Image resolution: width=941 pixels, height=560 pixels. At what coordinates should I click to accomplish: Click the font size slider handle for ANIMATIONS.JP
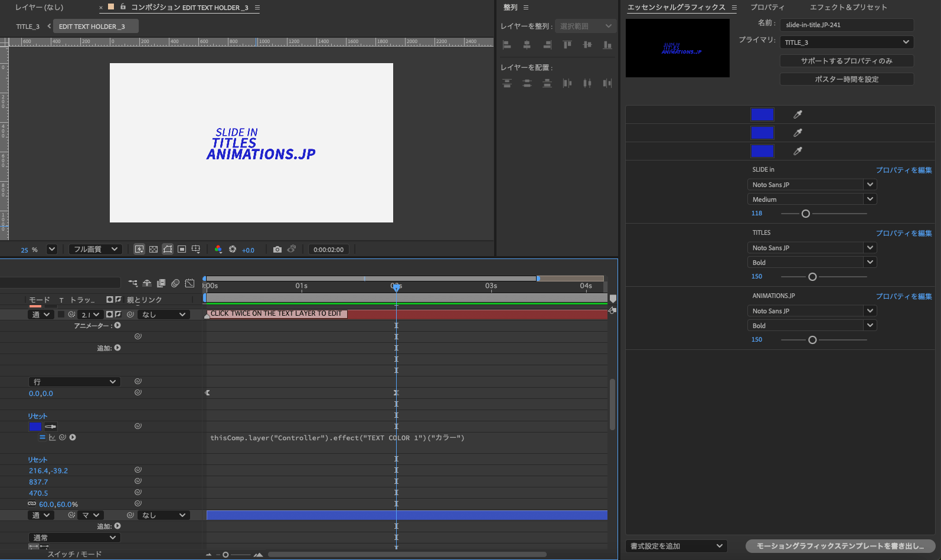[x=812, y=340]
